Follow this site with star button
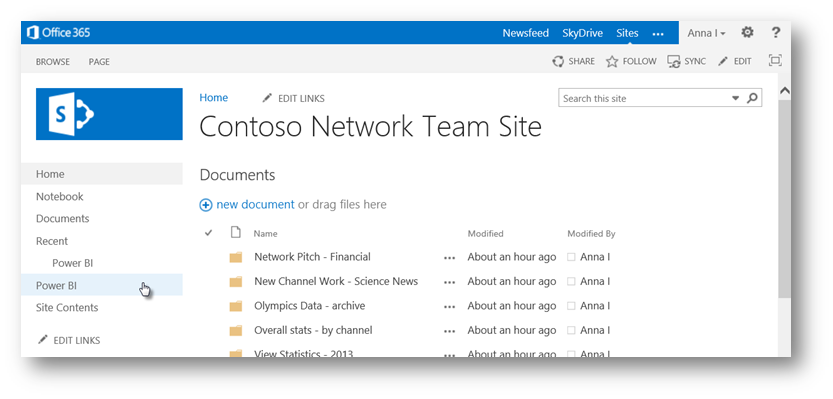833x399 pixels. (631, 62)
